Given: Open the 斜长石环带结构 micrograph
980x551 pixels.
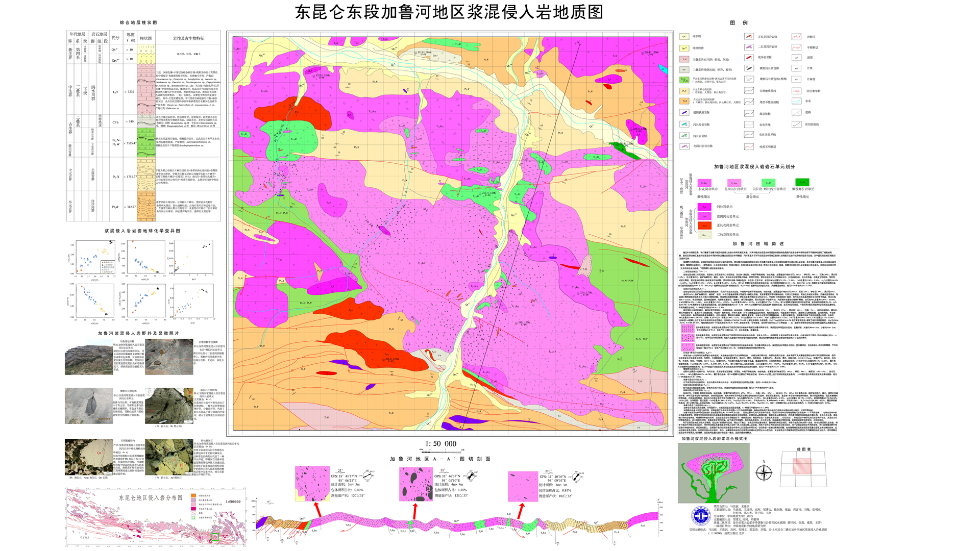Looking at the screenshot, I should (169, 406).
